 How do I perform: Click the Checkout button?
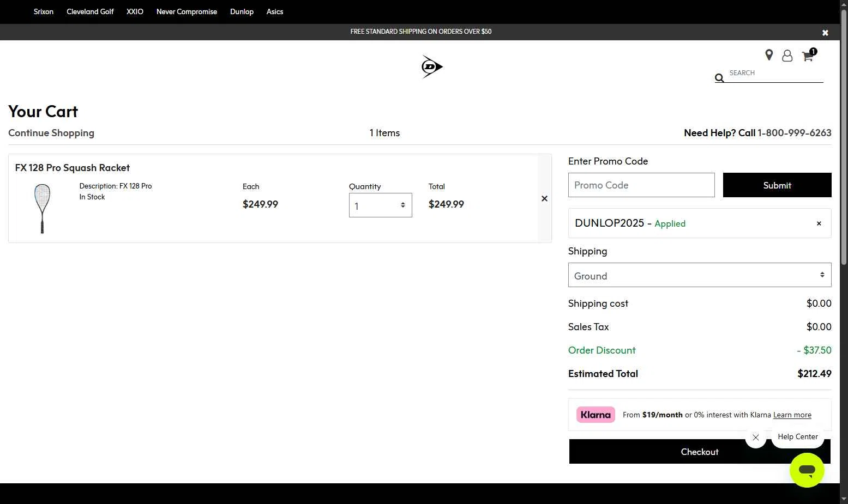[x=700, y=452]
